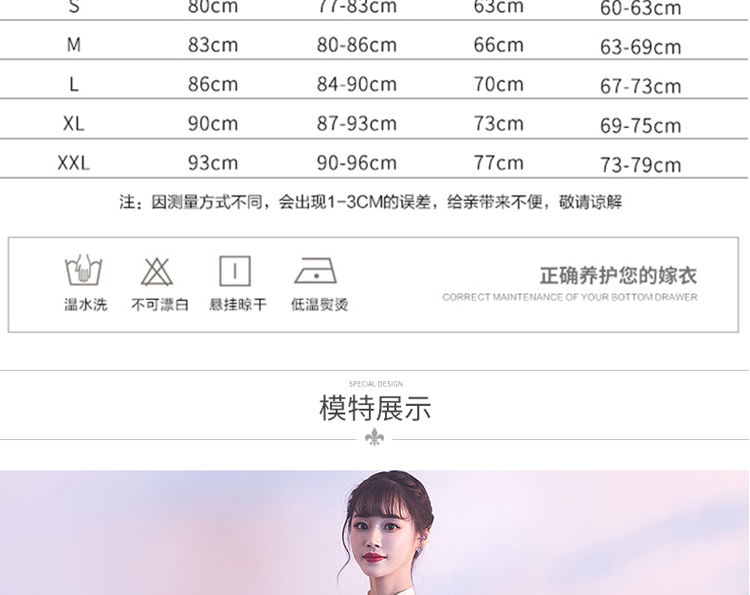750x595 pixels.
Task: Select the 悬挂晾干 label
Action: coord(238,304)
